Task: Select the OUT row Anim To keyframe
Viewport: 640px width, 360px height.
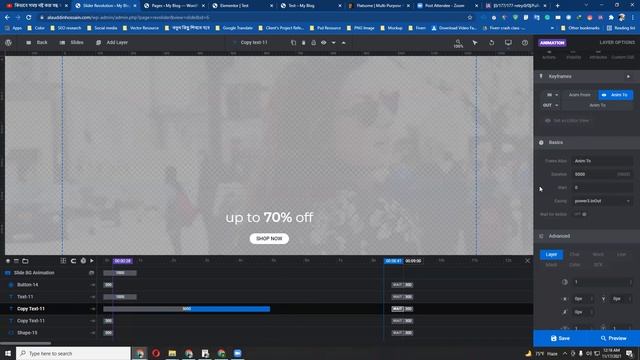Action: tap(597, 105)
